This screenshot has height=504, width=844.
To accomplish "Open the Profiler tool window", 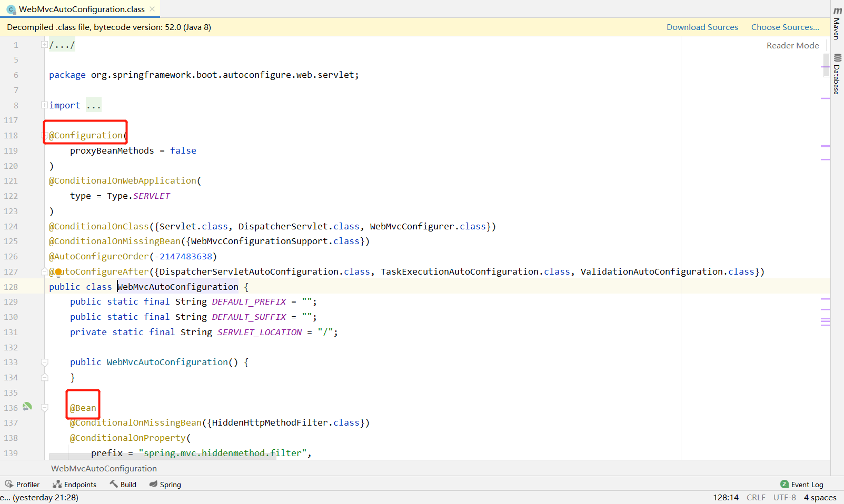I will (x=22, y=485).
